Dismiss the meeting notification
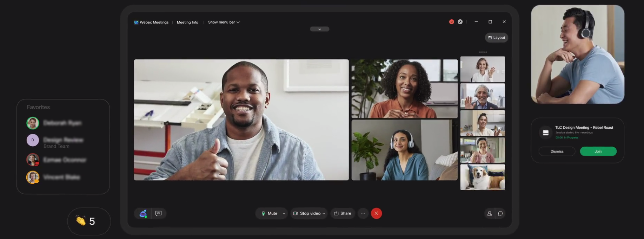 [557, 151]
